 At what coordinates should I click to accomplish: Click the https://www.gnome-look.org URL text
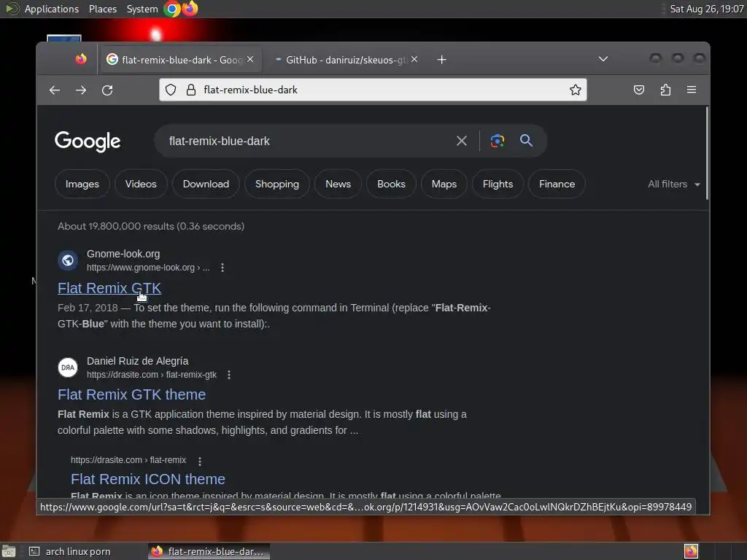tap(147, 268)
